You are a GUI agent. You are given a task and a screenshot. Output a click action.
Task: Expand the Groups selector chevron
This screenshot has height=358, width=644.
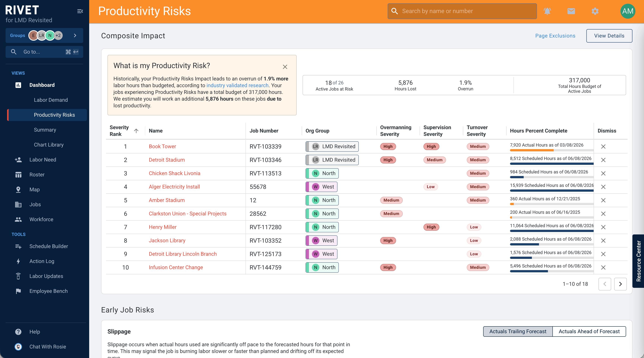pyautogui.click(x=75, y=35)
